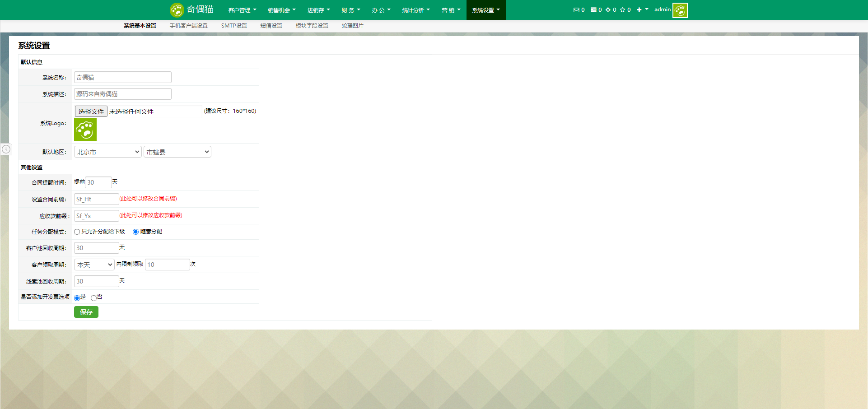Click the 奇偶猫 logo in the navbar
Viewport: 868px width, 409px height.
[192, 9]
